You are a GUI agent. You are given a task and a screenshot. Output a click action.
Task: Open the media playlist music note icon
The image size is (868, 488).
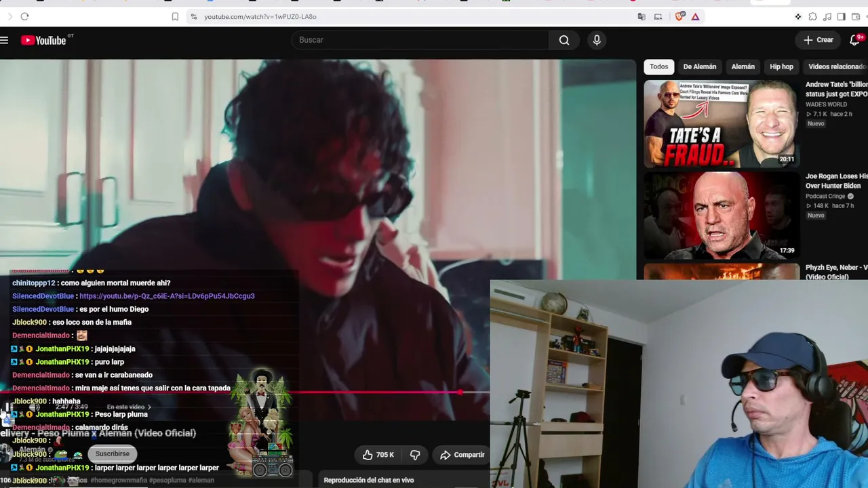827,16
